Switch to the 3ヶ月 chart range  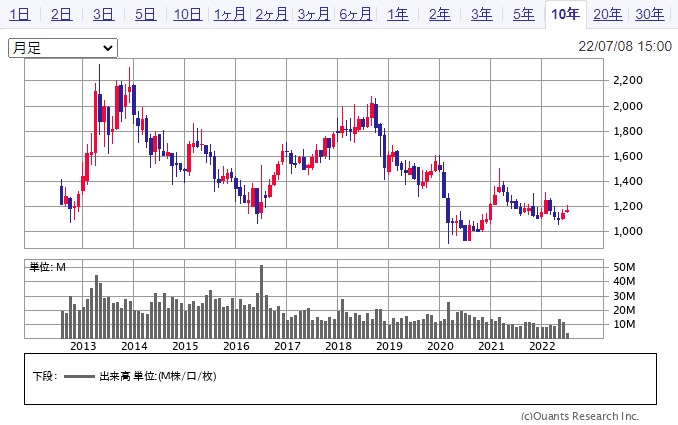click(313, 14)
